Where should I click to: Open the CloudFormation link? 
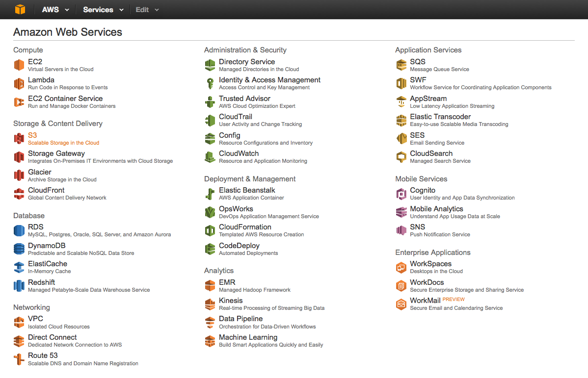pos(245,227)
